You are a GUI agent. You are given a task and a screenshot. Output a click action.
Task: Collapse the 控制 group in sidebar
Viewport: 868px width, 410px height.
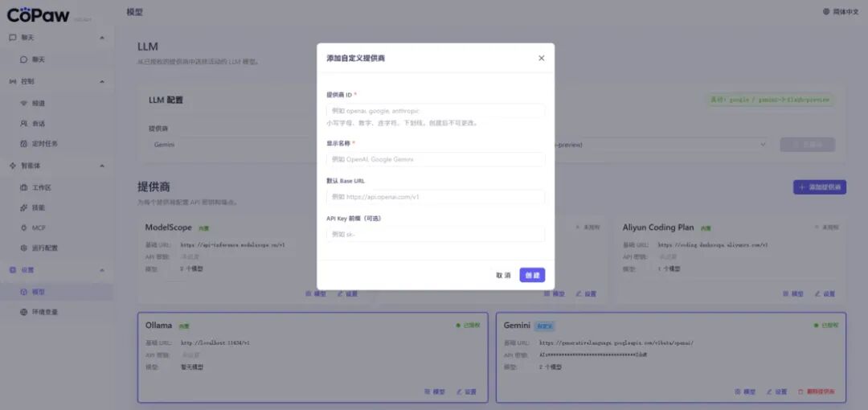pos(102,81)
